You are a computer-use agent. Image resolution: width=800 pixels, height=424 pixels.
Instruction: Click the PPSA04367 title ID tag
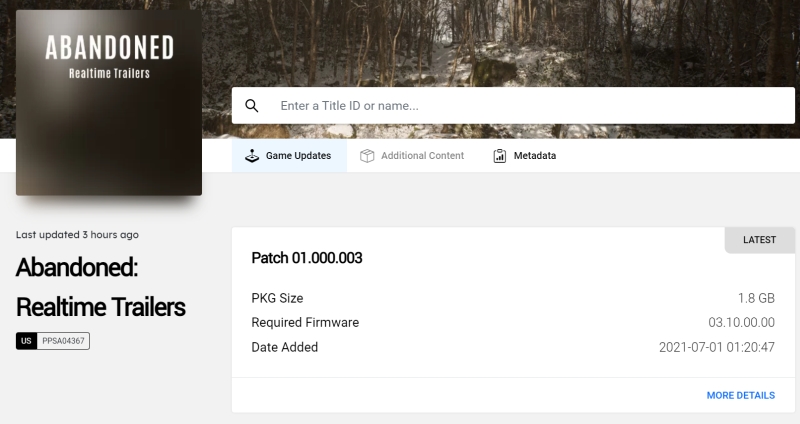pos(63,341)
